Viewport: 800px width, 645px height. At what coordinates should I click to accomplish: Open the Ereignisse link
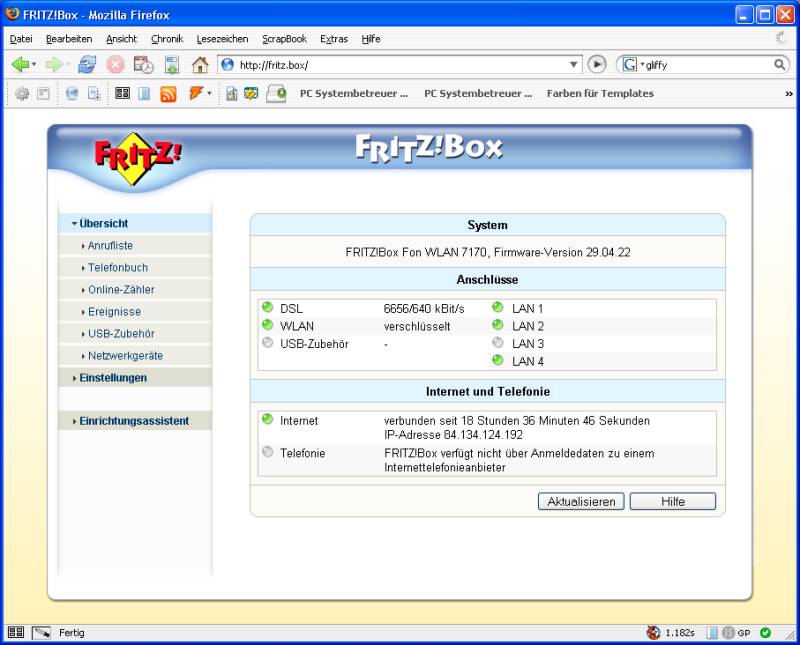(x=114, y=311)
